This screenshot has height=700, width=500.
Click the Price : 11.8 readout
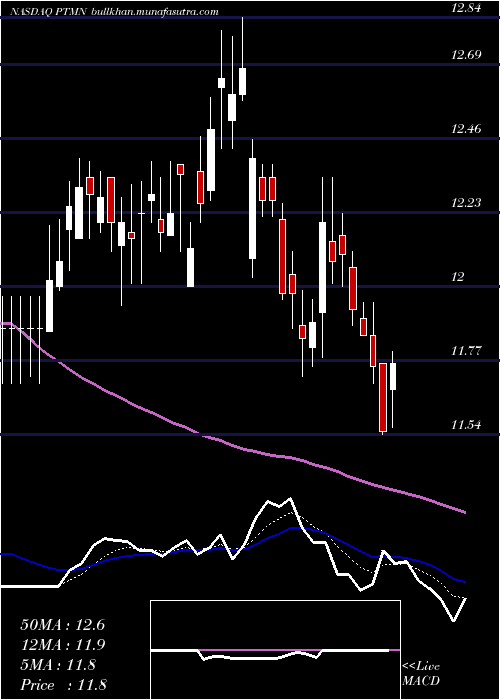(63, 684)
